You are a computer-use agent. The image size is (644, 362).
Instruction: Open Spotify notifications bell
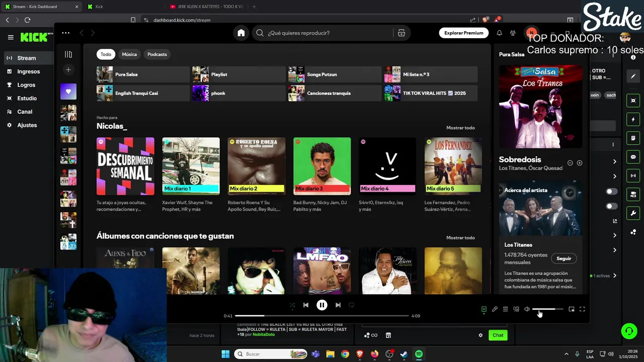499,33
